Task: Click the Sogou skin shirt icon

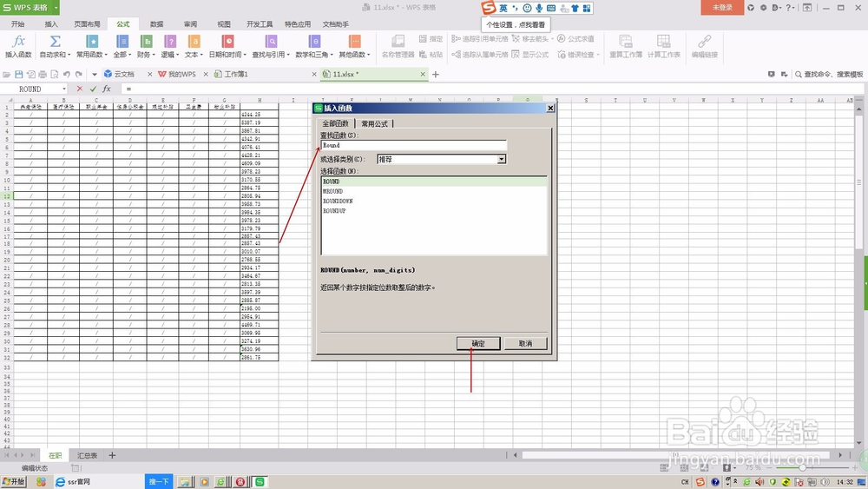Action: pyautogui.click(x=575, y=8)
